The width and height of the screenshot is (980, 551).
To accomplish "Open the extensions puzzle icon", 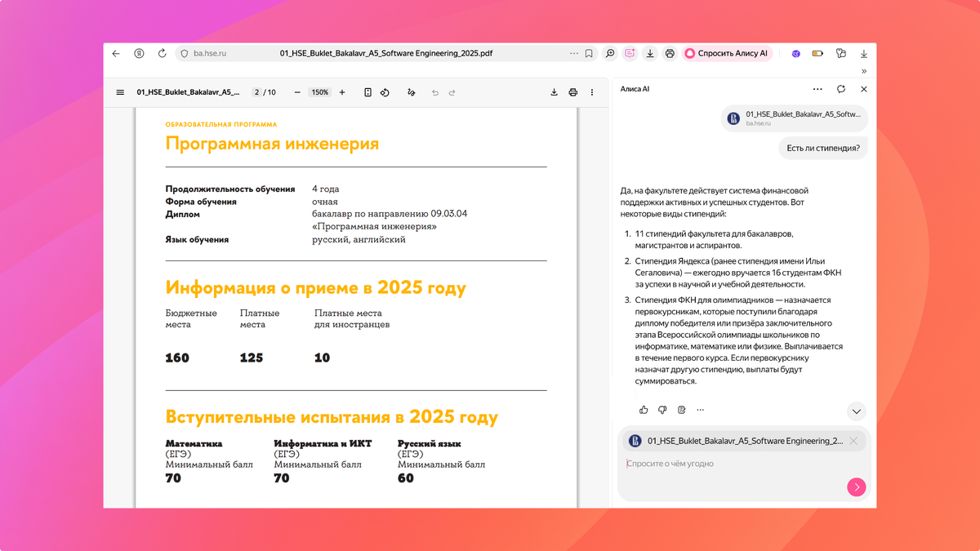I will click(840, 54).
